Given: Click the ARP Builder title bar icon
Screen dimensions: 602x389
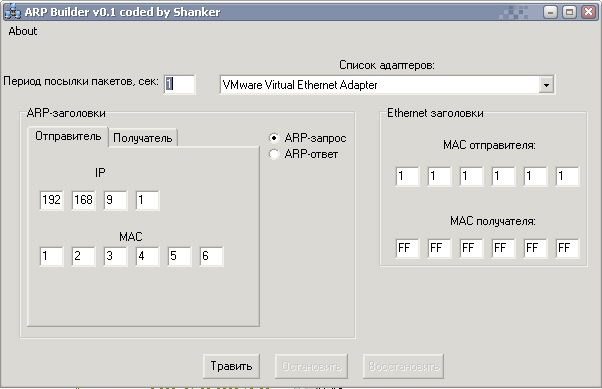Looking at the screenshot, I should (12, 12).
